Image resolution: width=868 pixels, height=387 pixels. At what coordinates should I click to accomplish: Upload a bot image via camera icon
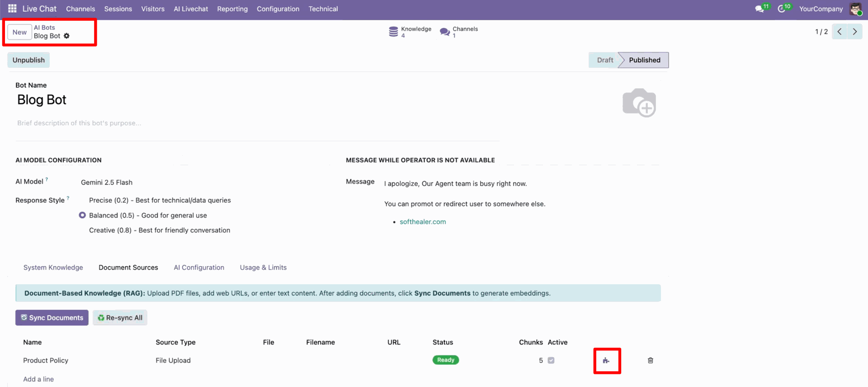pos(639,103)
